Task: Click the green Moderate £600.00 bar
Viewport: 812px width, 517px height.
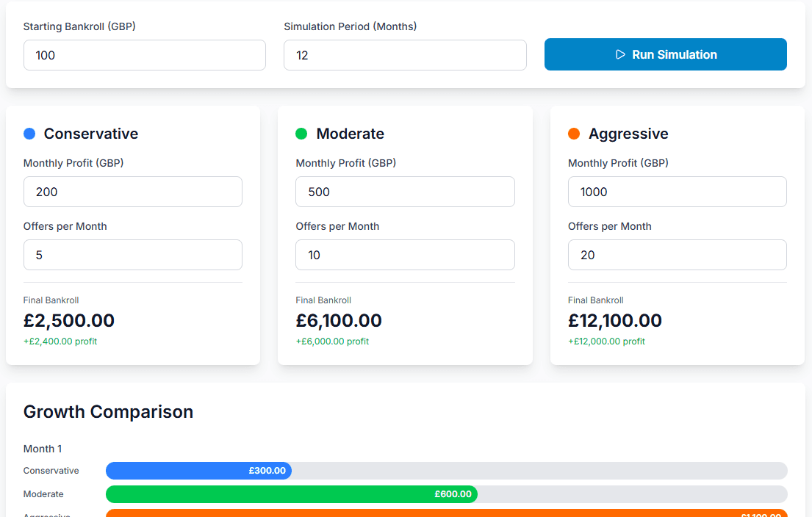Action: coord(292,494)
